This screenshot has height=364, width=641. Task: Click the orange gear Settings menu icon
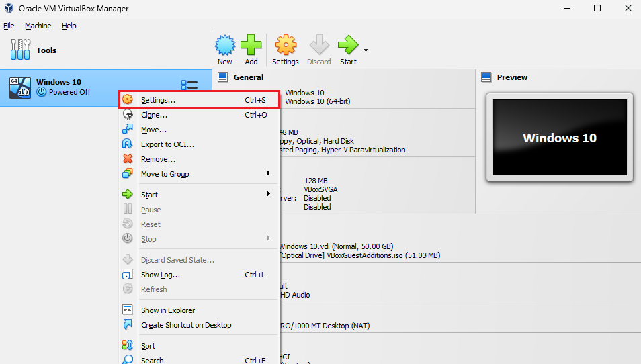[x=128, y=99]
